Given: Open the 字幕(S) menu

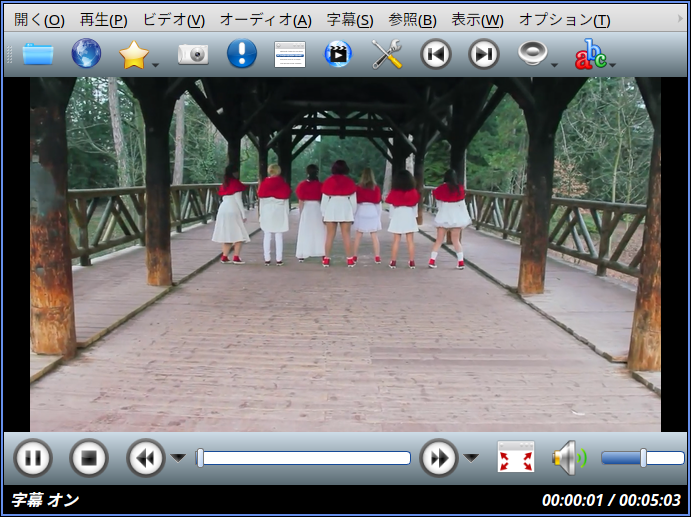Looking at the screenshot, I should point(350,20).
